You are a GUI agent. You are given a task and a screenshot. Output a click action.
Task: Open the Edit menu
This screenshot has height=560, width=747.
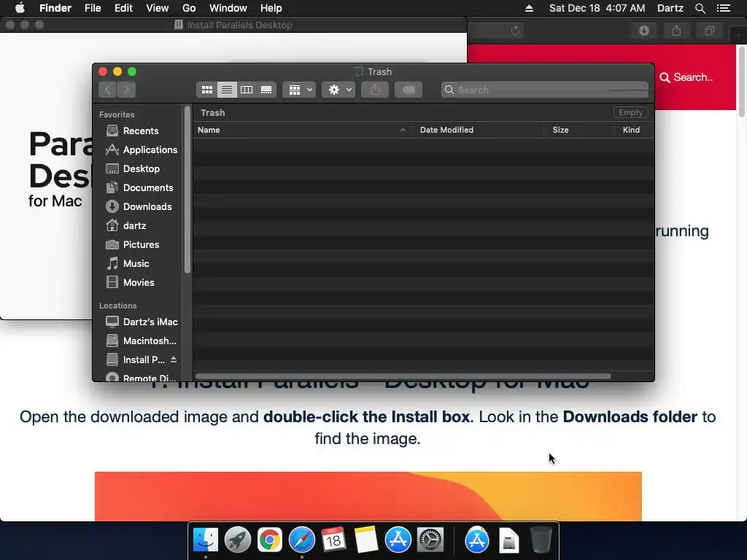click(x=123, y=8)
